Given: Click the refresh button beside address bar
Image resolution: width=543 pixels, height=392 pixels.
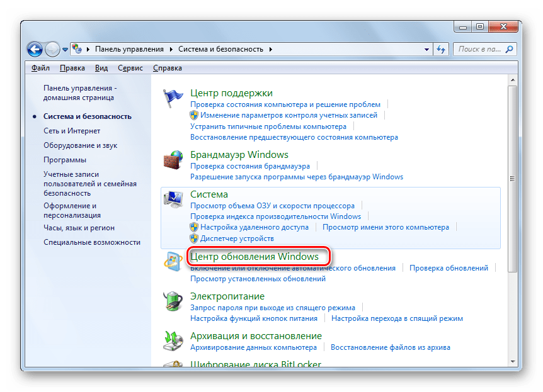Looking at the screenshot, I should click(x=441, y=48).
